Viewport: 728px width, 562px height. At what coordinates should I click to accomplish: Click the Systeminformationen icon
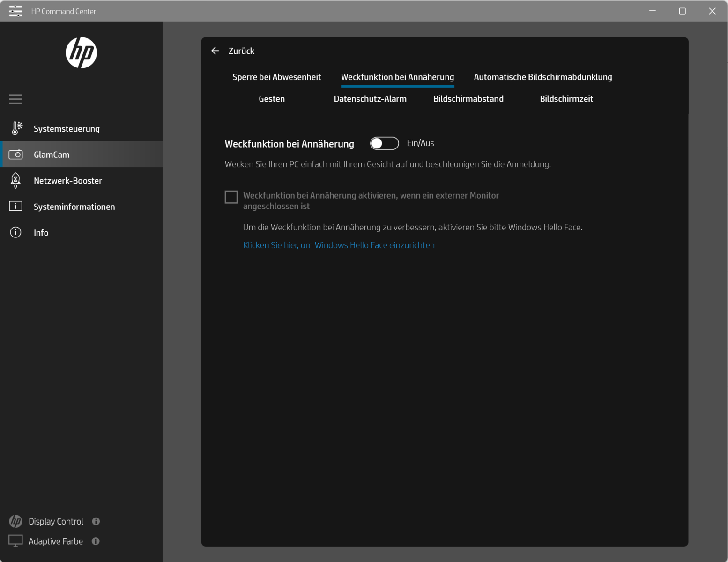coord(15,207)
